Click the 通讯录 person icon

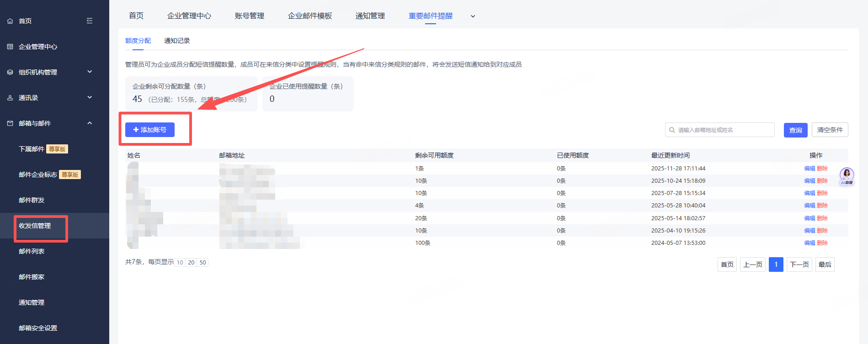tap(10, 98)
